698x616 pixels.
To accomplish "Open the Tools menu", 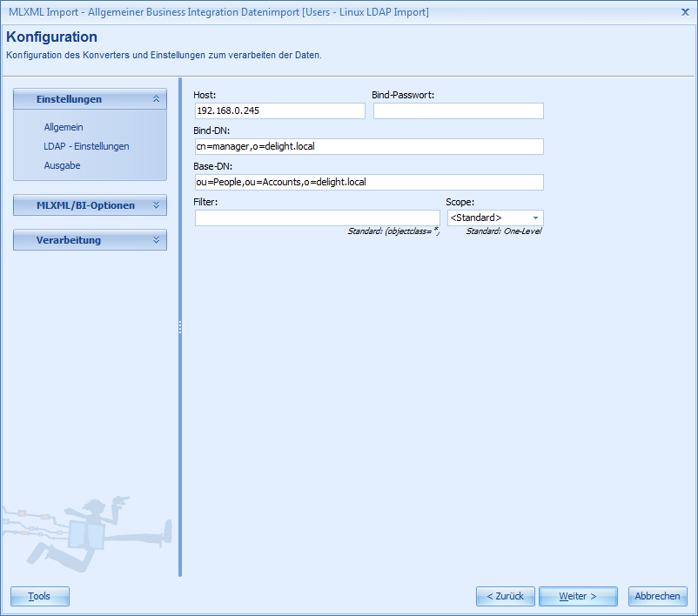I will tap(39, 596).
